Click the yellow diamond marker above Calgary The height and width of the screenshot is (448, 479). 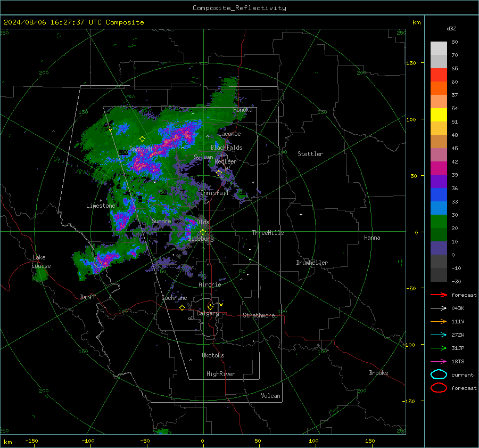(x=210, y=307)
